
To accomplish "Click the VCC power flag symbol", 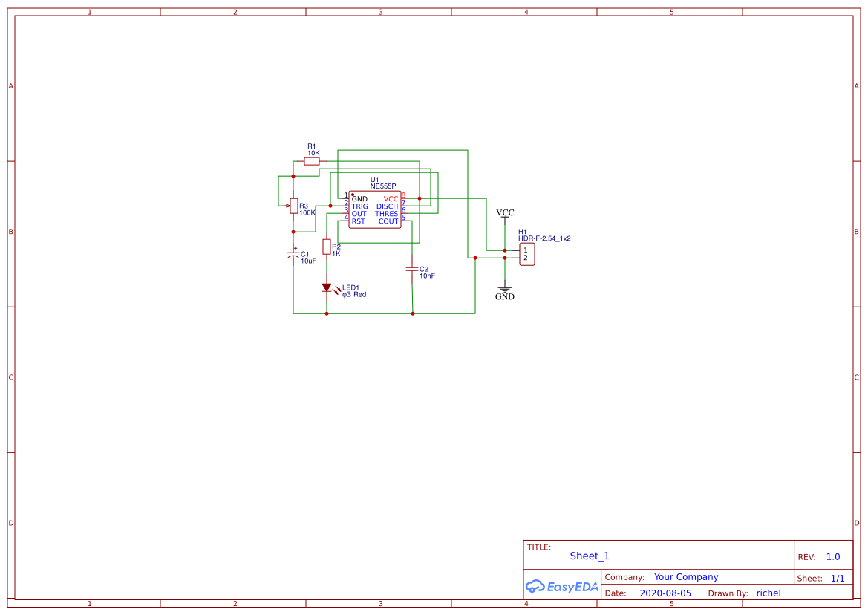I will [x=505, y=215].
